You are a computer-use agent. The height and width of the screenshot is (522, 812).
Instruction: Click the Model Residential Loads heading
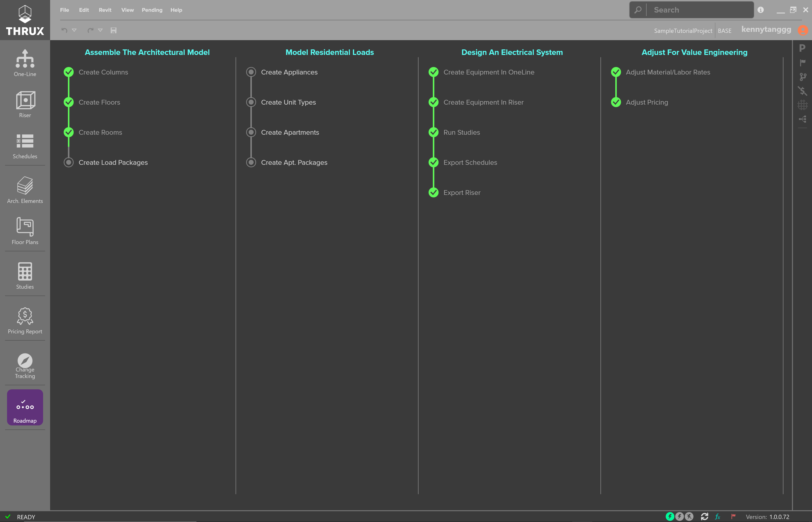click(x=330, y=52)
